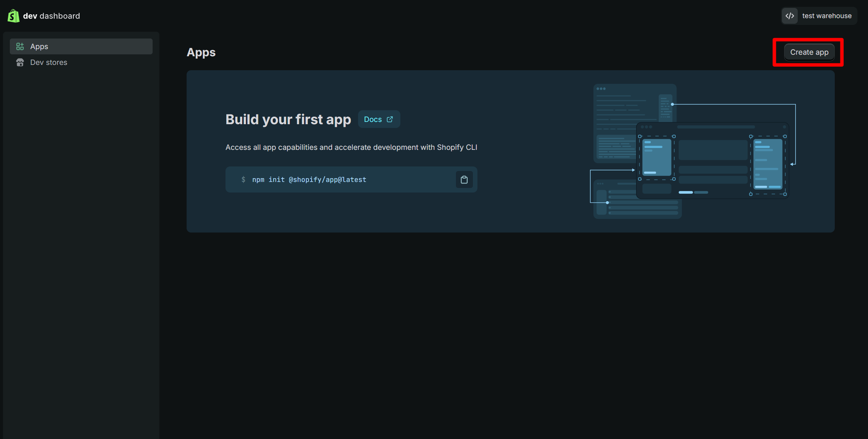Click the Shopify CLI description text
The image size is (868, 439).
click(x=351, y=147)
